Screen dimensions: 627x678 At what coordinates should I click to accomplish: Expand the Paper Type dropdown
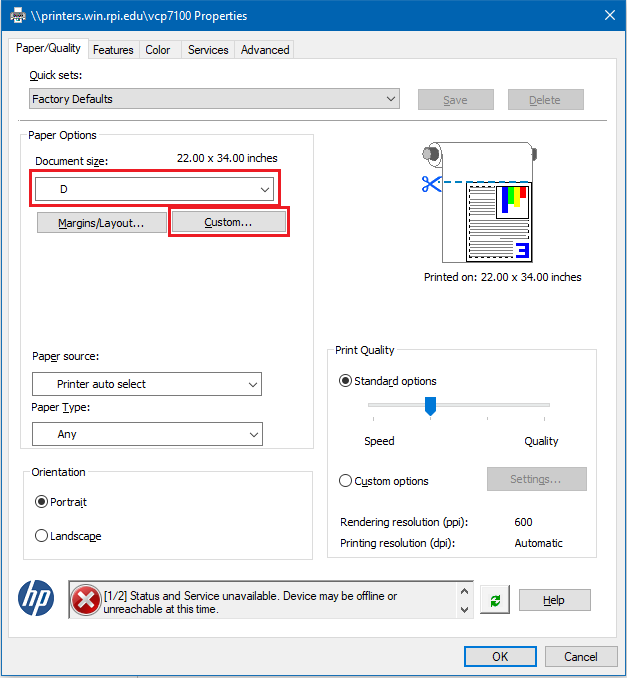pyautogui.click(x=146, y=434)
